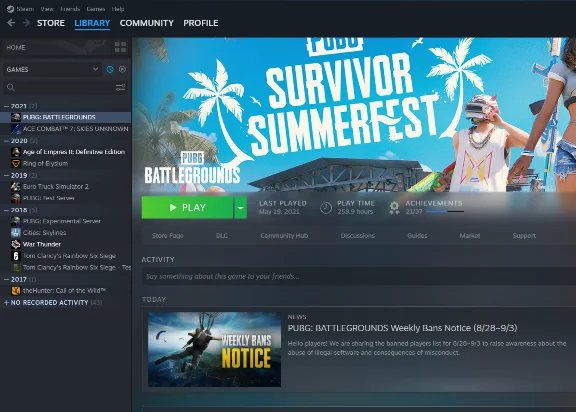This screenshot has height=412, width=576.
Task: Toggle sort by recent activity clock icon
Action: pos(110,69)
